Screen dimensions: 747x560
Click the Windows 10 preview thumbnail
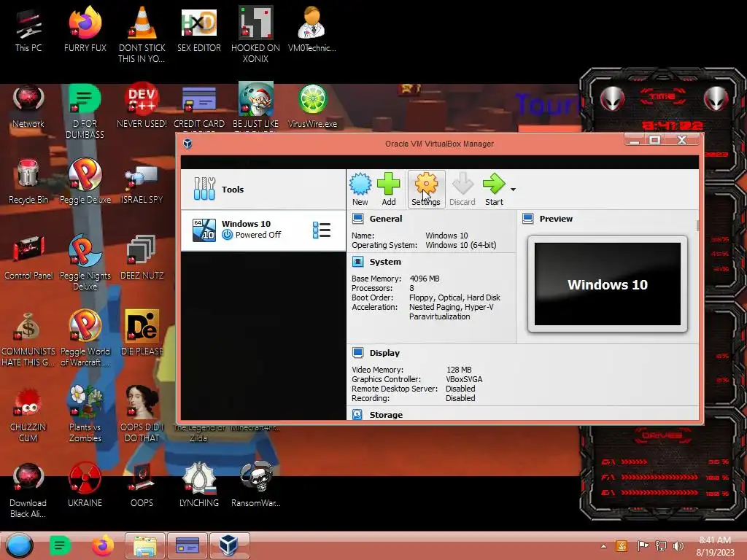pos(608,284)
